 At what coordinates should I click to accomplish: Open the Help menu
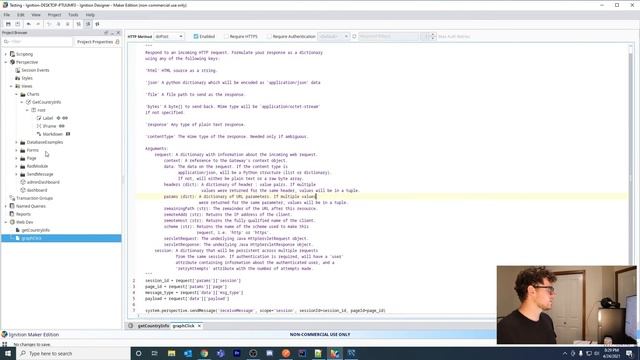click(90, 15)
